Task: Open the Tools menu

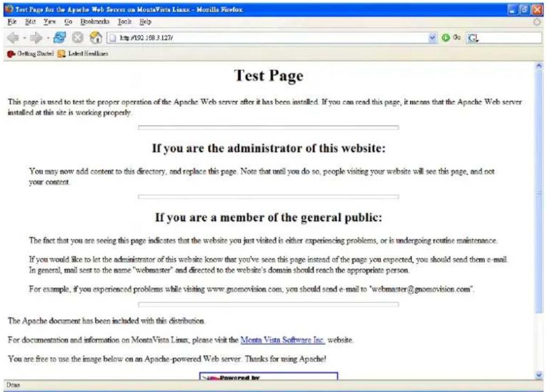Action: (124, 22)
